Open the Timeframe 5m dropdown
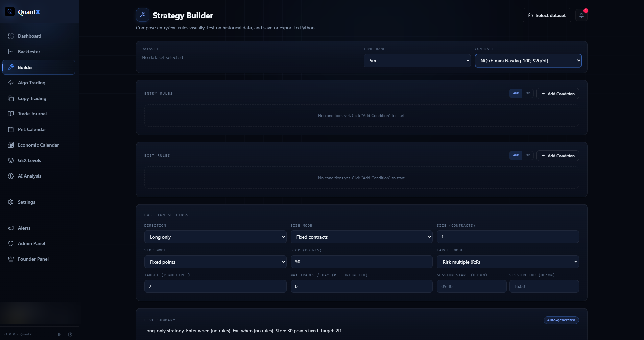Screen dimensions: 644x340 coord(417,61)
